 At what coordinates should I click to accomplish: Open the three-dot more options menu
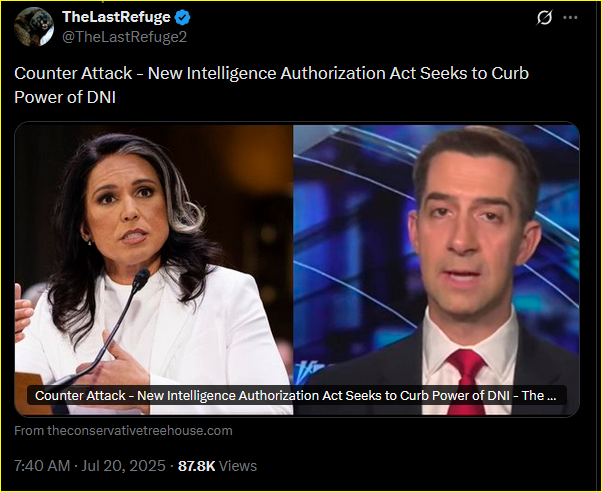tap(570, 18)
